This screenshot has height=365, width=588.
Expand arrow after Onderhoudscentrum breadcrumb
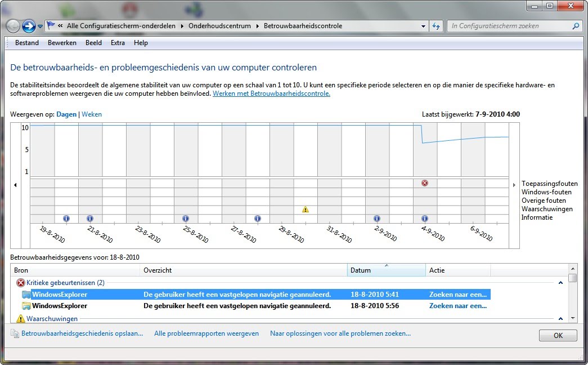tap(258, 26)
